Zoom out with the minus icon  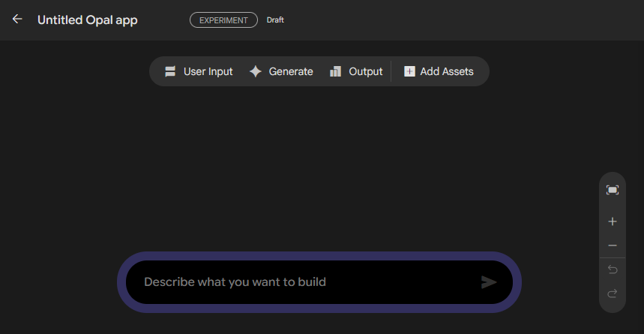coord(613,245)
